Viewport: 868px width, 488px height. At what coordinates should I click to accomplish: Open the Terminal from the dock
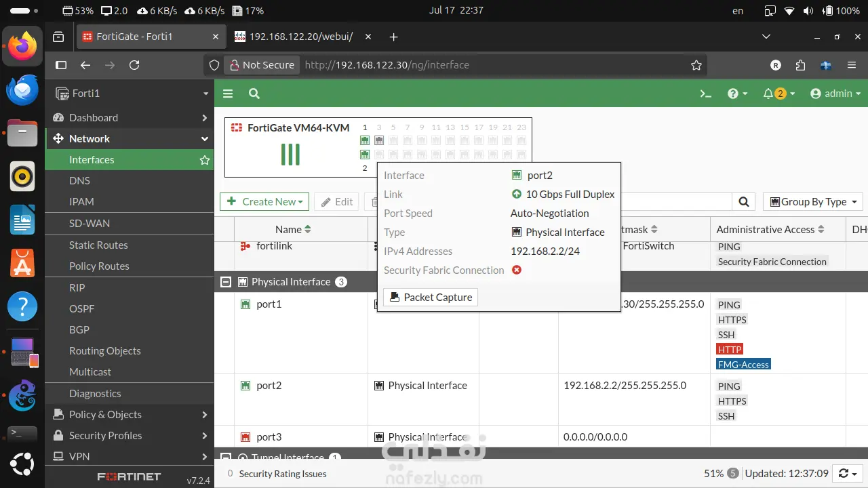[22, 434]
